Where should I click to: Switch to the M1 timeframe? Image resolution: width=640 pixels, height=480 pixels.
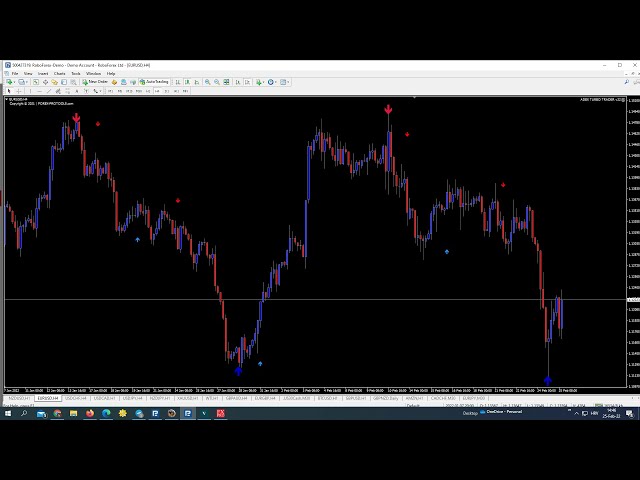(110, 91)
